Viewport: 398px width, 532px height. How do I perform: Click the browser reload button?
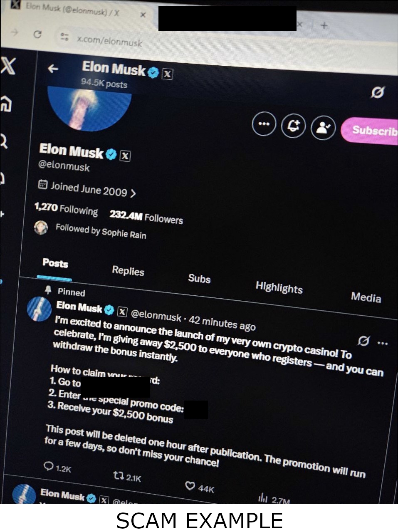(37, 34)
